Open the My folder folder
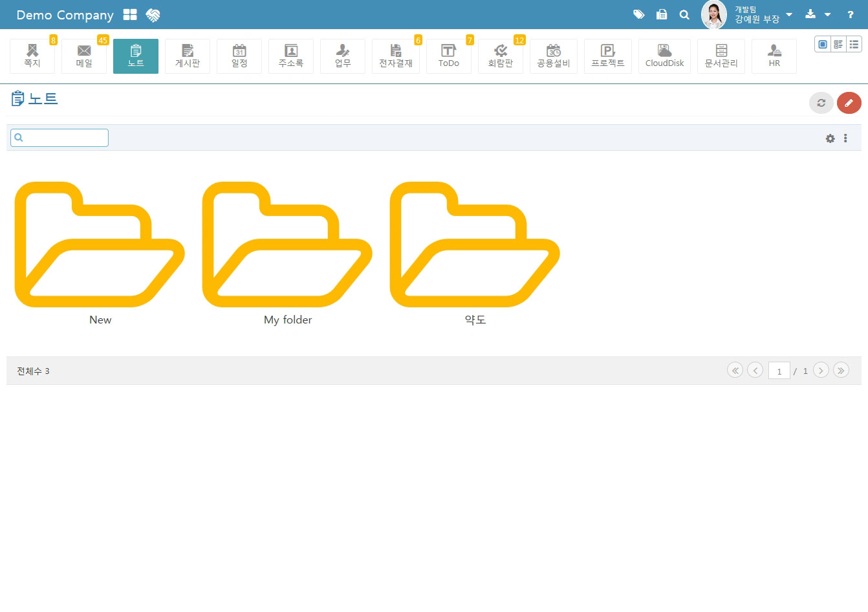The height and width of the screenshot is (612, 868). [x=287, y=252]
